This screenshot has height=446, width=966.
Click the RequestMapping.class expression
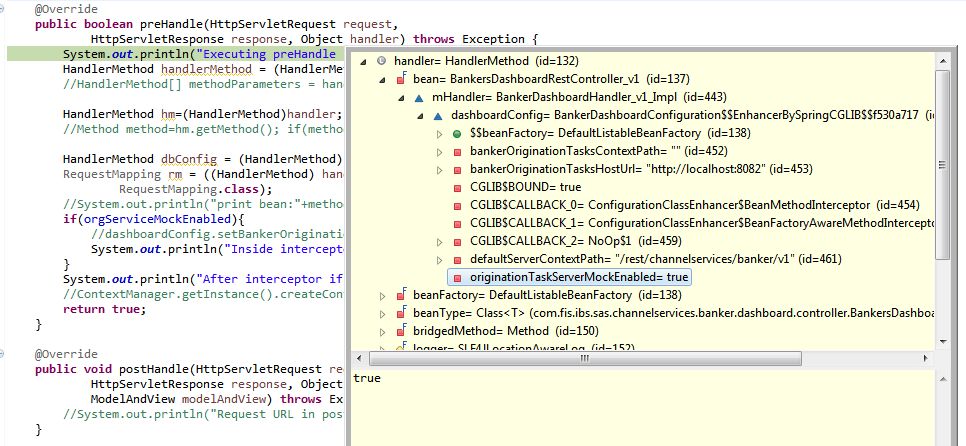coord(195,189)
